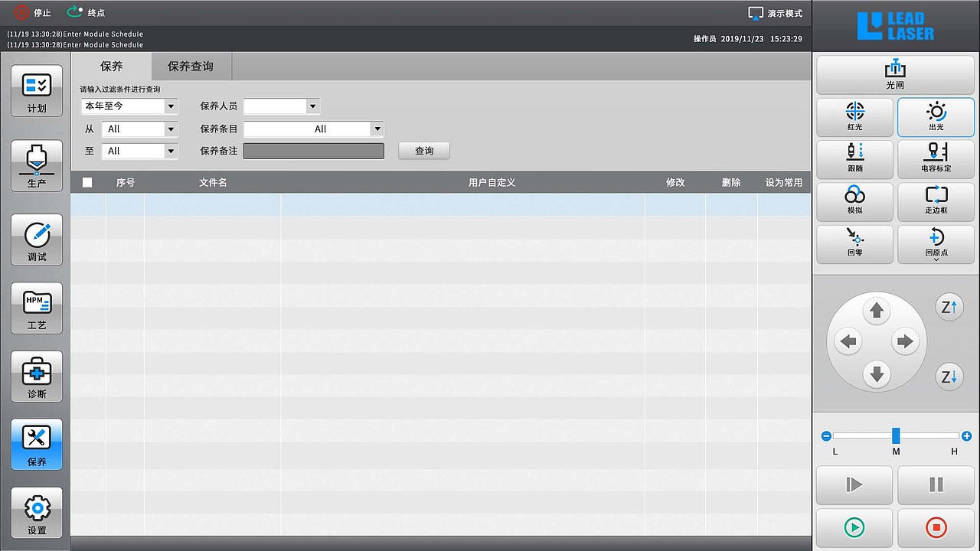Click the 光闸 shutter button
Image resolution: width=980 pixels, height=551 pixels.
coord(895,74)
